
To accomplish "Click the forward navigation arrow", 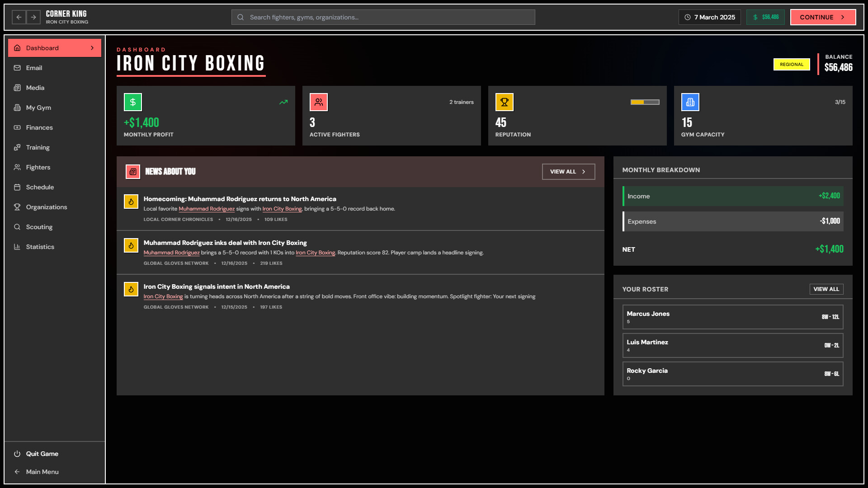I will click(34, 17).
